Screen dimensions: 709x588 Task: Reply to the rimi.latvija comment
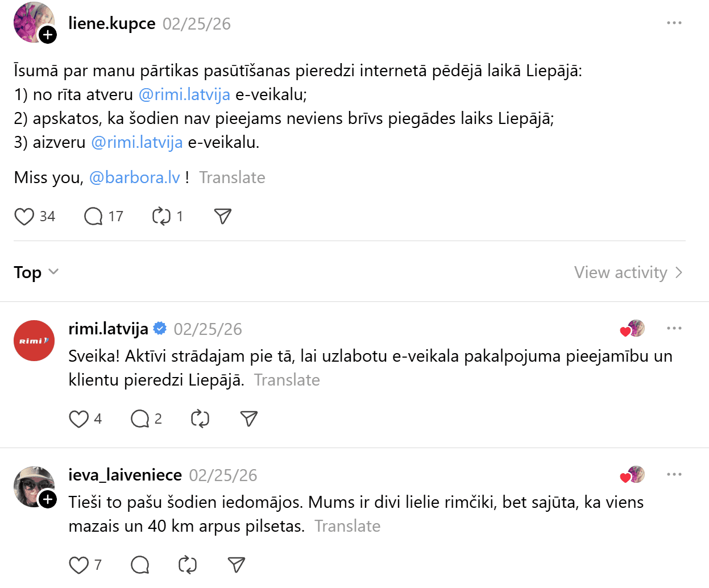point(140,419)
